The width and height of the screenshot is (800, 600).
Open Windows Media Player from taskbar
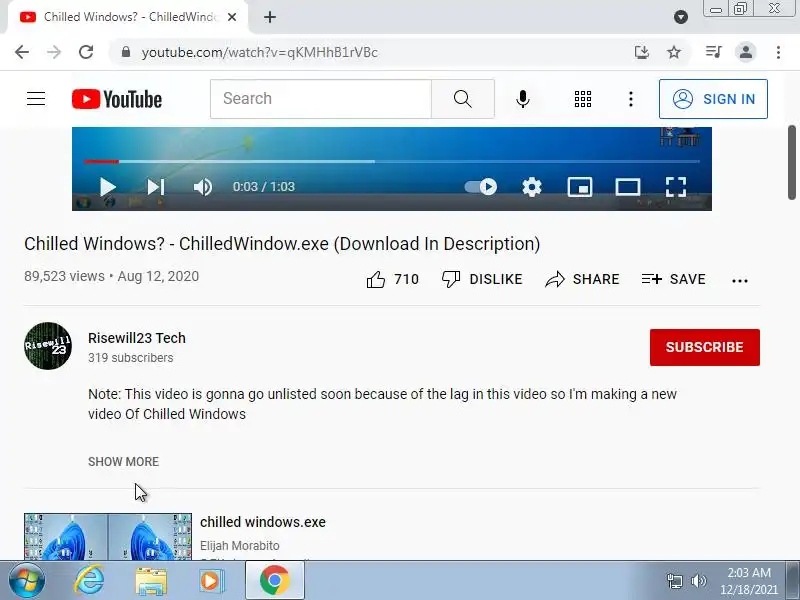click(211, 581)
